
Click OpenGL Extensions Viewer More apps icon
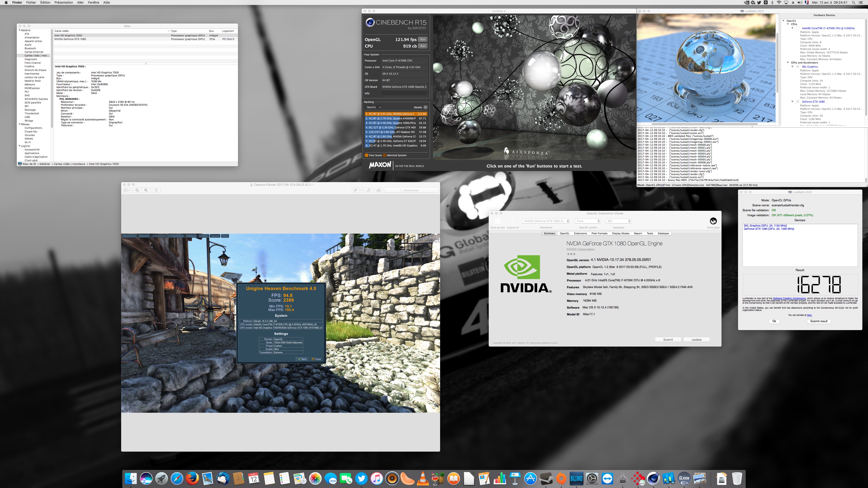pyautogui.click(x=713, y=221)
